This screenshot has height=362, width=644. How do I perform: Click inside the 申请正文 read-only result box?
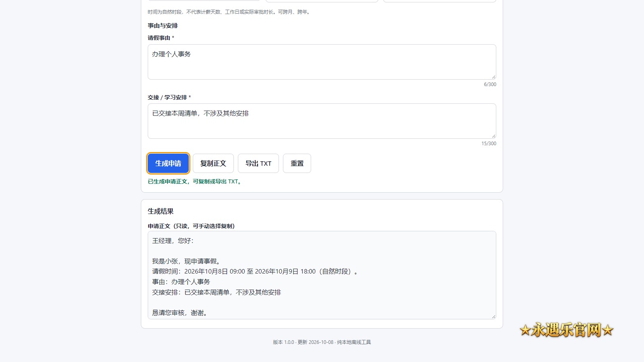coord(322,275)
